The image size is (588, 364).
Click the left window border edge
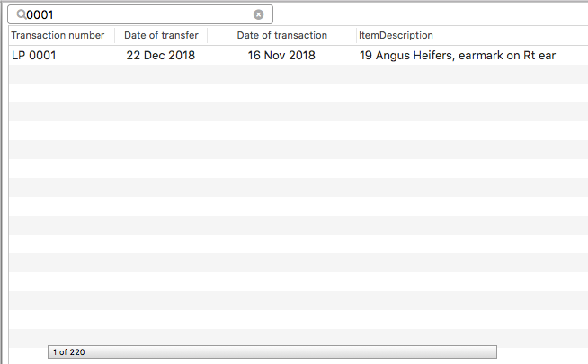[2, 183]
